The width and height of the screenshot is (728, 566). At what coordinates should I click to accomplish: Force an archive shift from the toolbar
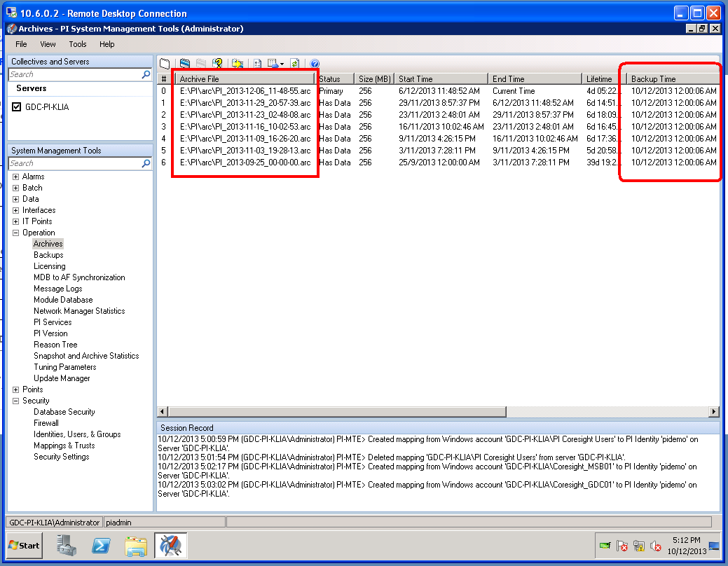(236, 62)
